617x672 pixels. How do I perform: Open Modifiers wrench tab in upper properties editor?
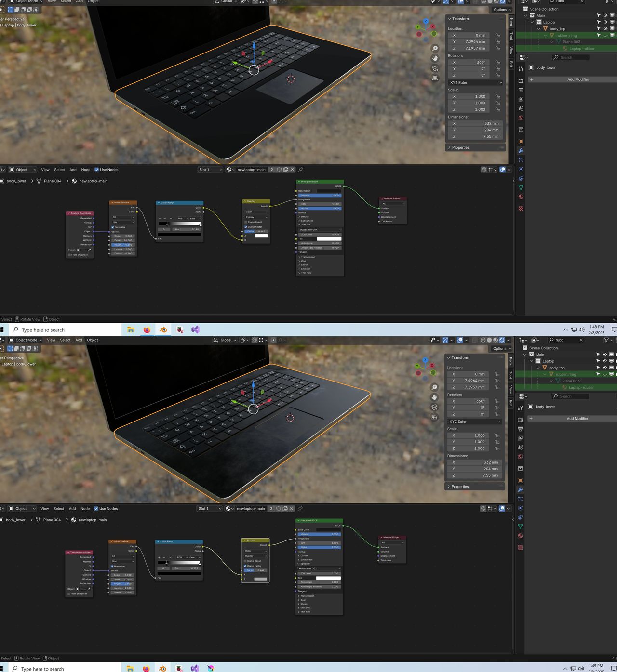[521, 151]
